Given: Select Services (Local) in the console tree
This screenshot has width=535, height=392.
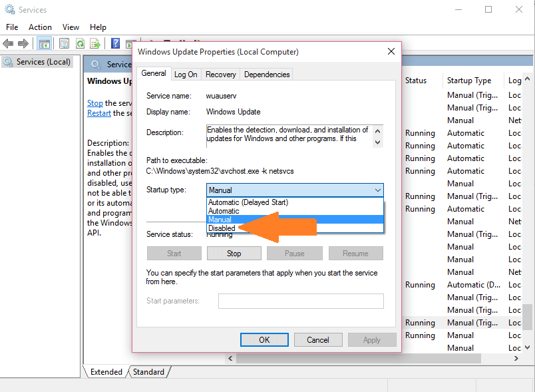Looking at the screenshot, I should coord(37,62).
